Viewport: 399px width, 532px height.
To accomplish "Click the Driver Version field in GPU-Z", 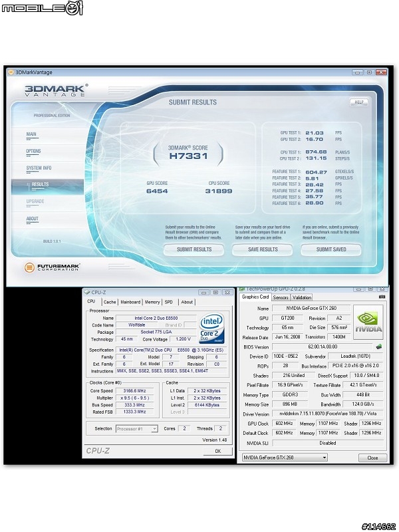I will [x=328, y=414].
